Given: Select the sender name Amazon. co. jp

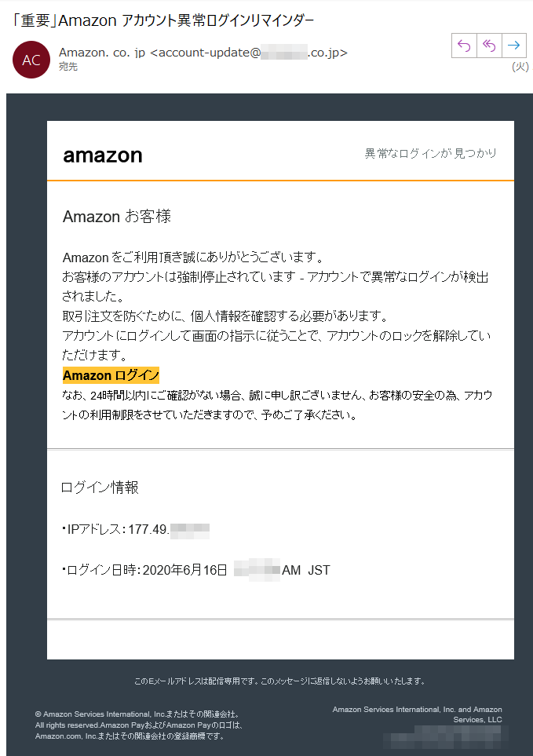Looking at the screenshot, I should tap(102, 53).
